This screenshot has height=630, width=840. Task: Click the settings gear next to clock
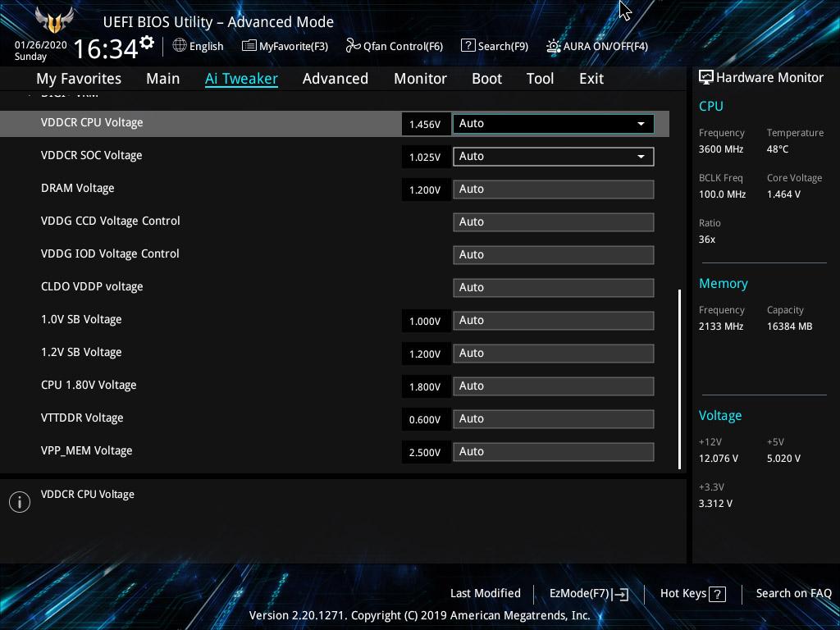click(147, 43)
